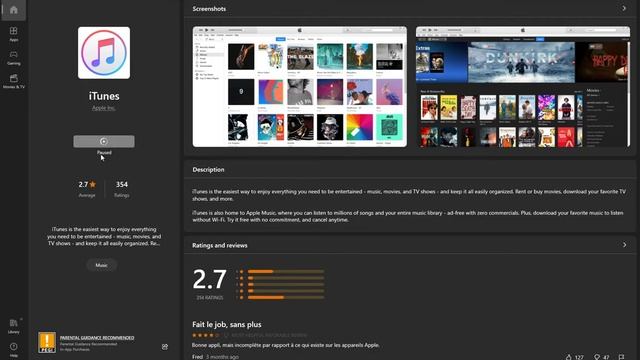Click the short iTunes summary under ratings
Screen dimensions: 640x360
[x=104, y=236]
